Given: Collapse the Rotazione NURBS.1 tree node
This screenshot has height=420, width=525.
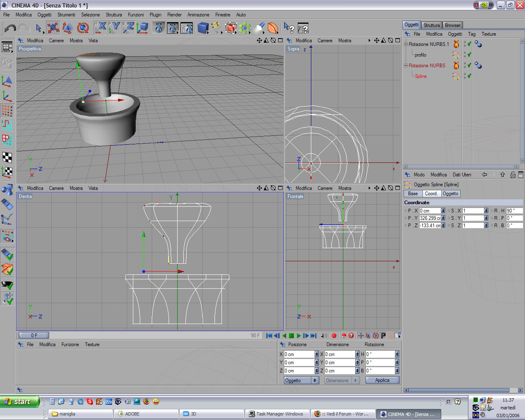Looking at the screenshot, I should [x=406, y=44].
